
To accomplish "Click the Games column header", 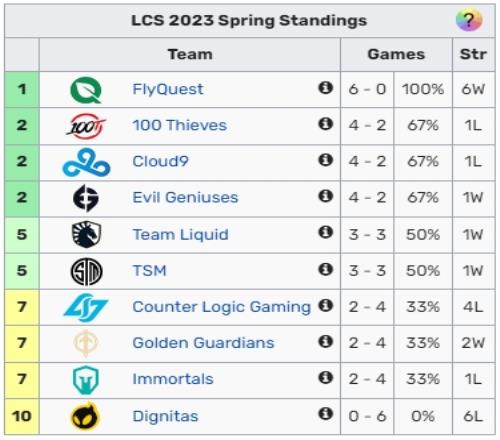I will tap(396, 54).
